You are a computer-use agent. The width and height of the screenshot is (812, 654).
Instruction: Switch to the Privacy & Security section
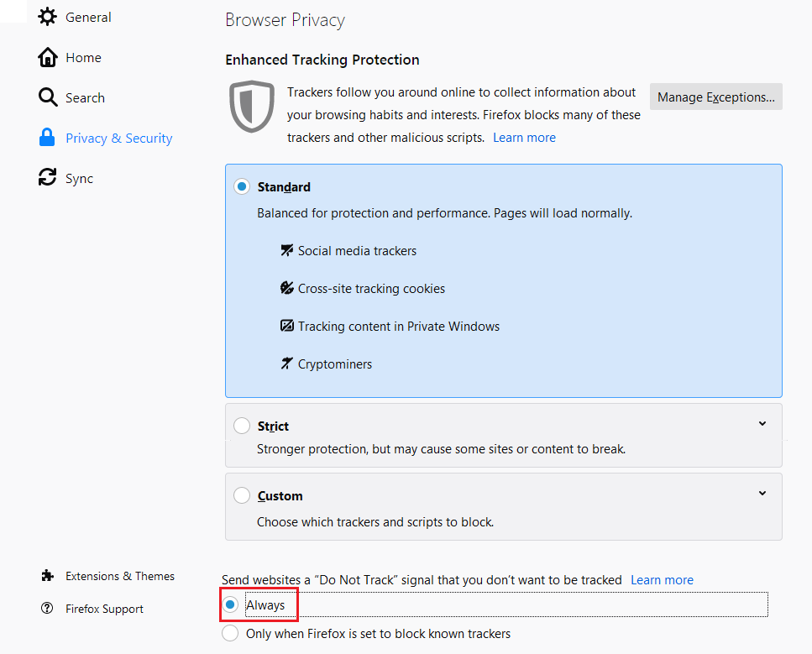[x=118, y=138]
